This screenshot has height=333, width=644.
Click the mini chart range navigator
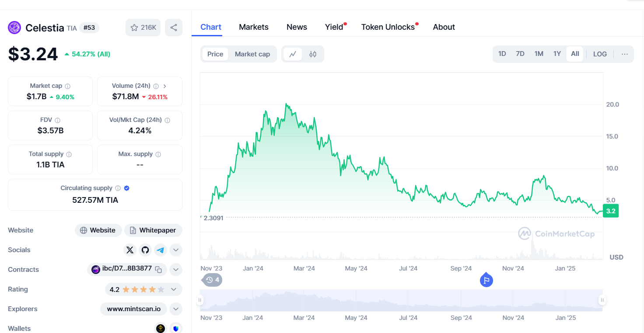[x=401, y=301]
